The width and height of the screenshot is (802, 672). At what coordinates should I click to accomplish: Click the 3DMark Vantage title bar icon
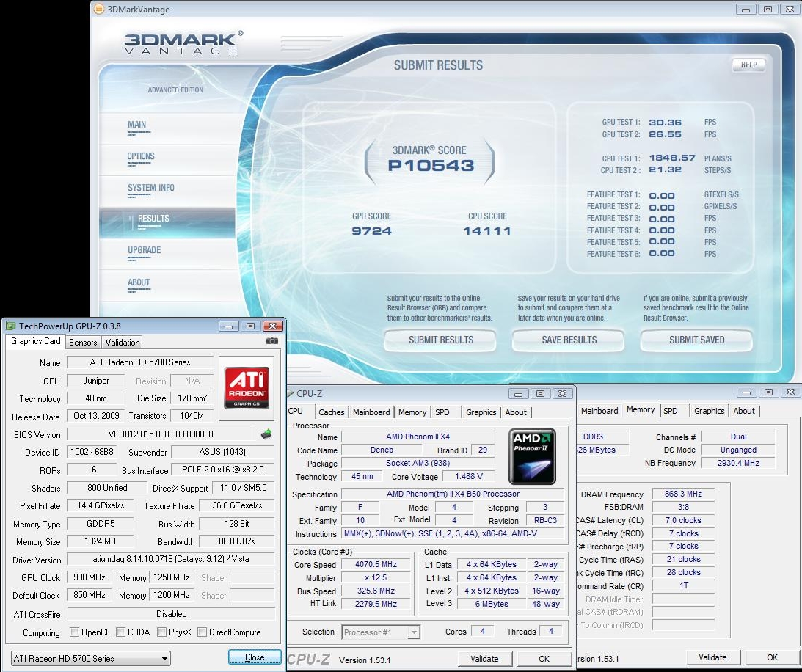(x=98, y=10)
